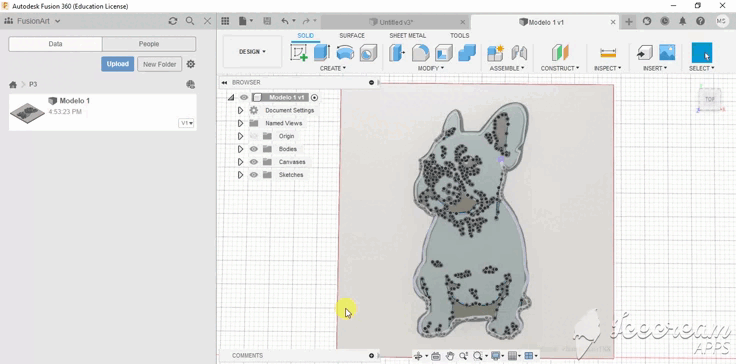The width and height of the screenshot is (736, 364).
Task: Open the MODIFY dropdown menu
Action: tap(431, 69)
